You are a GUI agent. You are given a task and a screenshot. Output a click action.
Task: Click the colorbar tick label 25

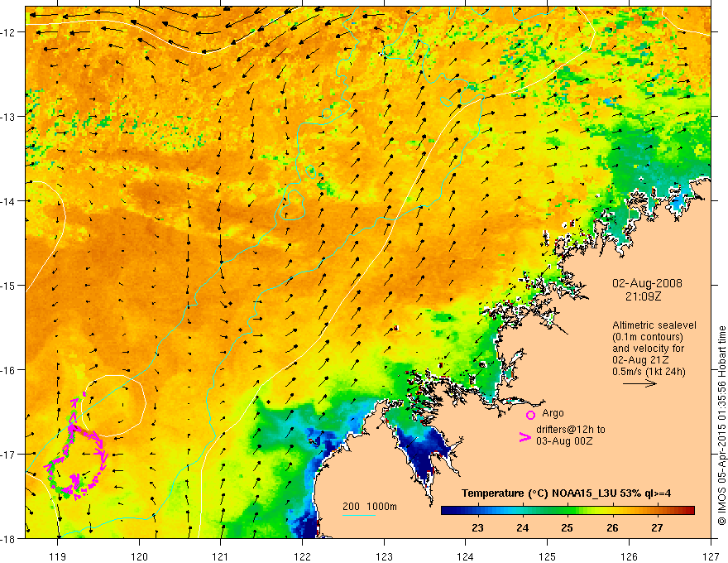point(567,528)
